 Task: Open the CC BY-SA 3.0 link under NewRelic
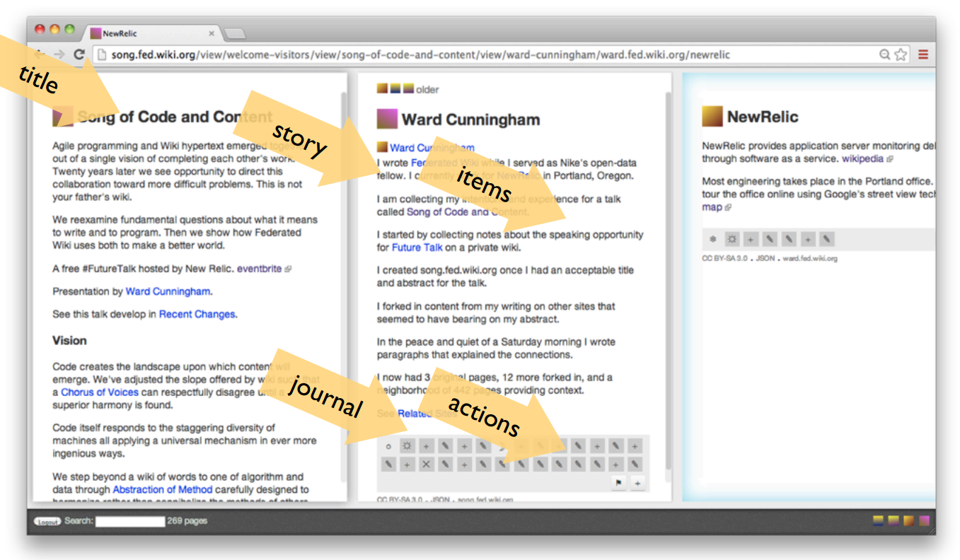click(x=724, y=259)
